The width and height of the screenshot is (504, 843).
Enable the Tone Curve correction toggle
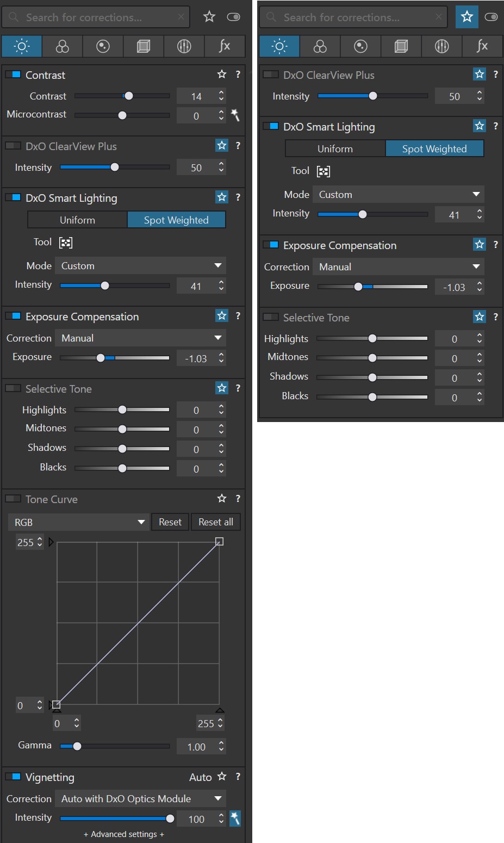point(13,499)
